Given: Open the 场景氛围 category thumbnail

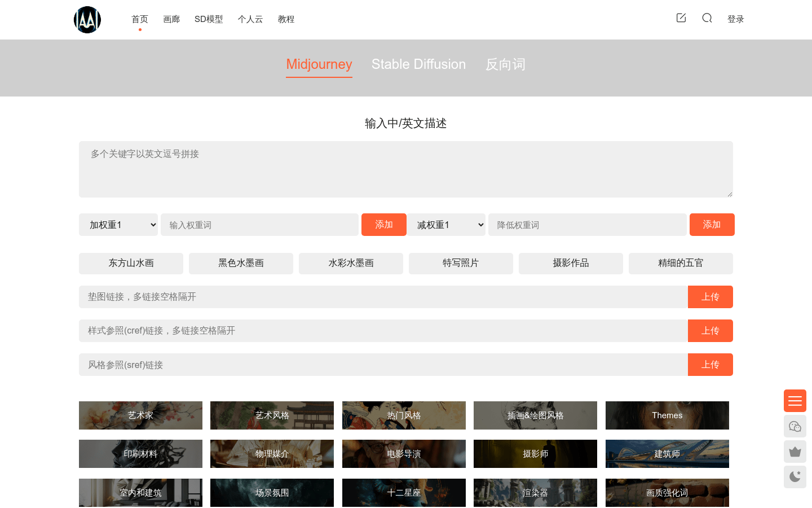Looking at the screenshot, I should click(272, 493).
